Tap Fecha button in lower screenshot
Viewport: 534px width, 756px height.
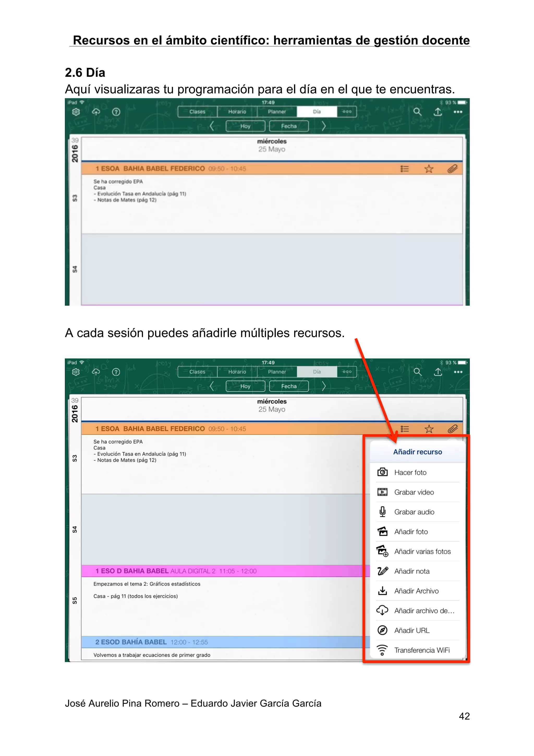(x=289, y=386)
